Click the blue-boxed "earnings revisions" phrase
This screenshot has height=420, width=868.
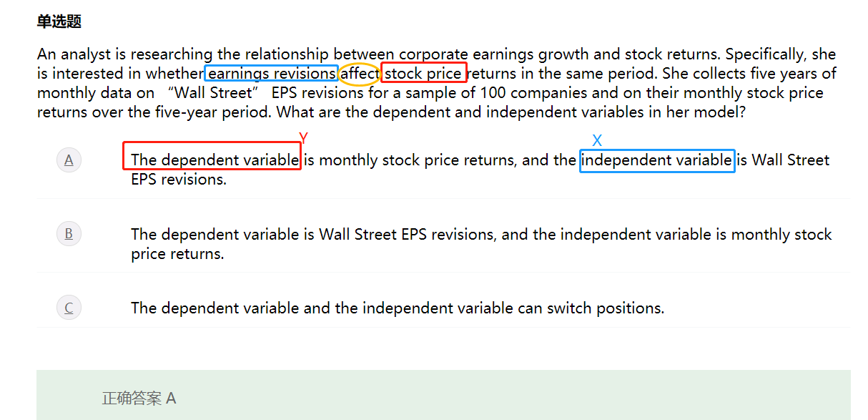point(272,73)
